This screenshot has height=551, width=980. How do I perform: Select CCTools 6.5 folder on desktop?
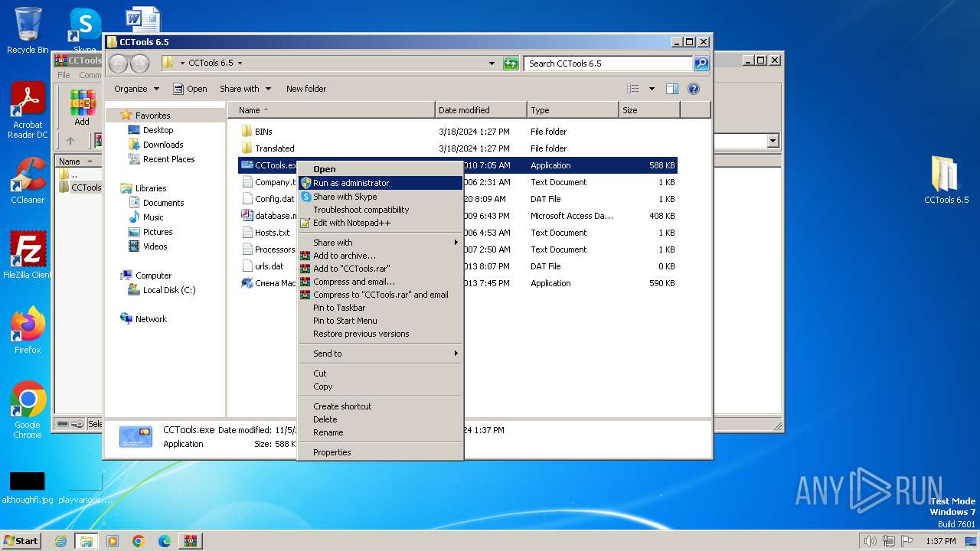pos(946,180)
